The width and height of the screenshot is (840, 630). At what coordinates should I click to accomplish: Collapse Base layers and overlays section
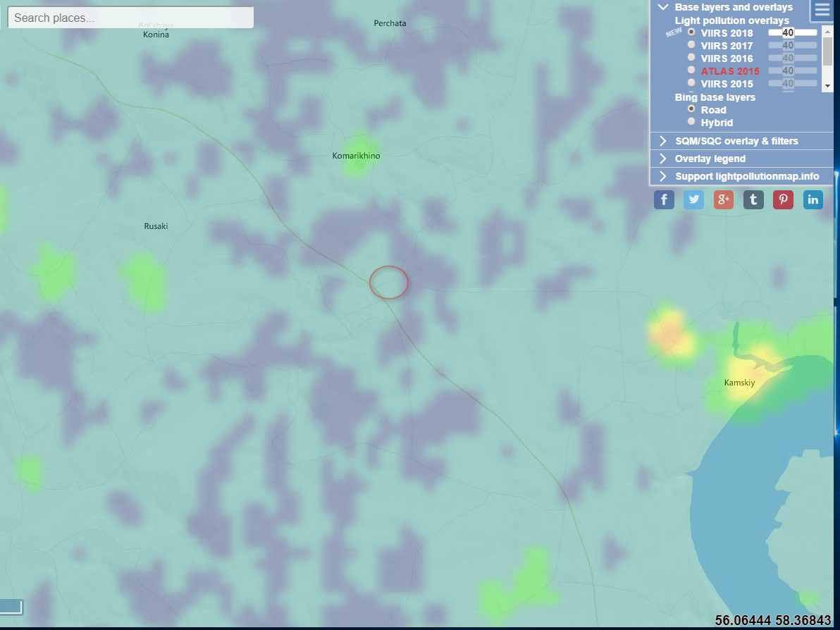(663, 7)
